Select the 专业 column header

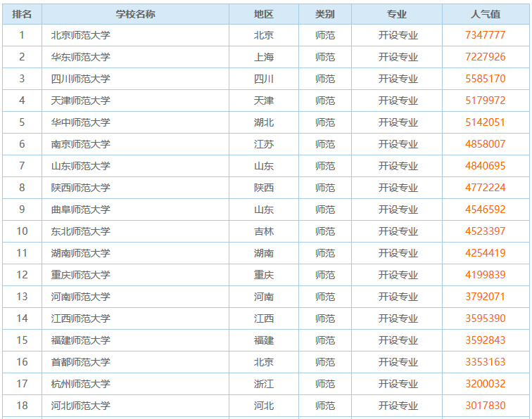click(x=397, y=14)
